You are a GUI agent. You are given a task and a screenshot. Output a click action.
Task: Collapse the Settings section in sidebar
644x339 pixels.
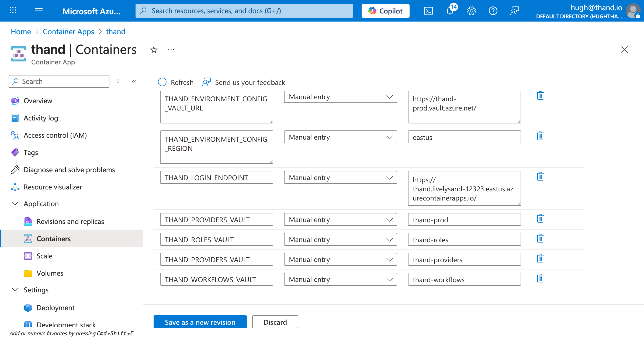(x=15, y=290)
